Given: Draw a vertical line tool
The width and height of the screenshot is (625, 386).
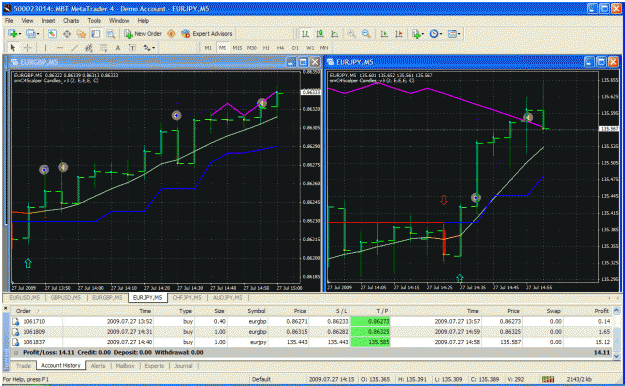Looking at the screenshot, I should coord(45,48).
